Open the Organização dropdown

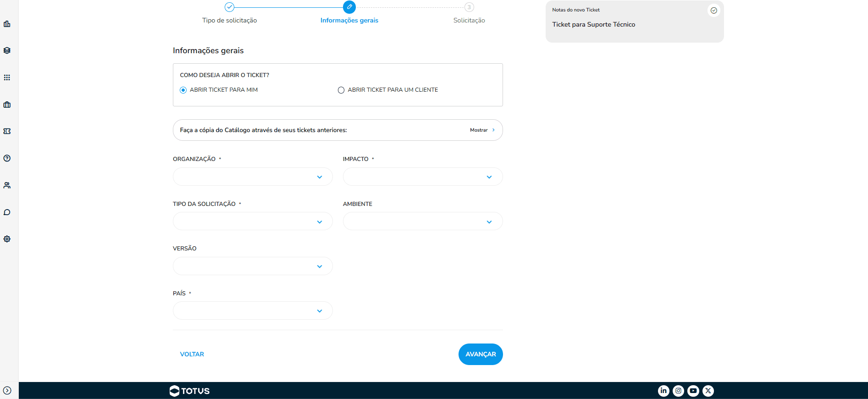[253, 177]
